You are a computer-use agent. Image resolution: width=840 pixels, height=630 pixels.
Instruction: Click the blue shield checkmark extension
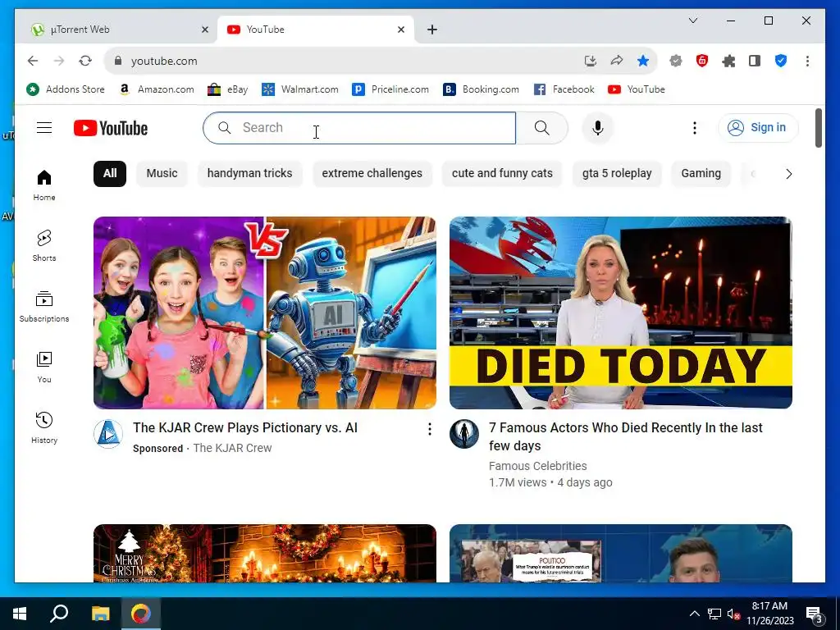(781, 61)
